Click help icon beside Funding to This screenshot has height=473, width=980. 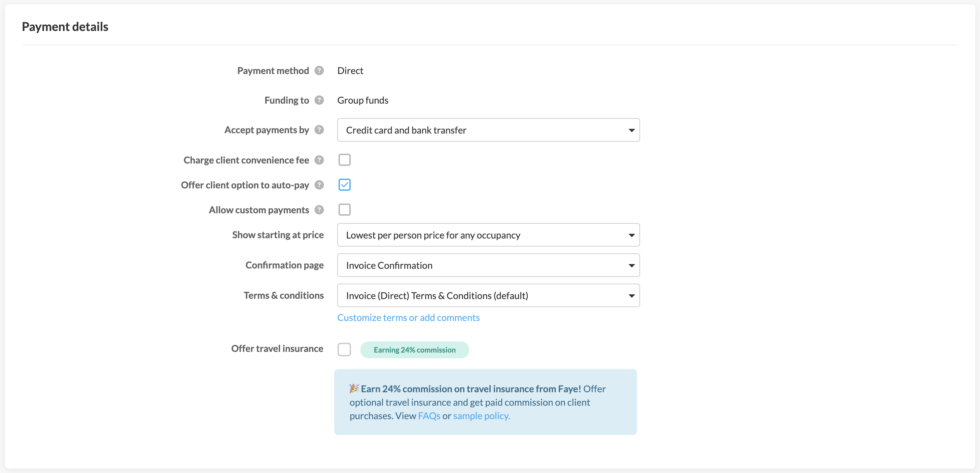coord(319,100)
